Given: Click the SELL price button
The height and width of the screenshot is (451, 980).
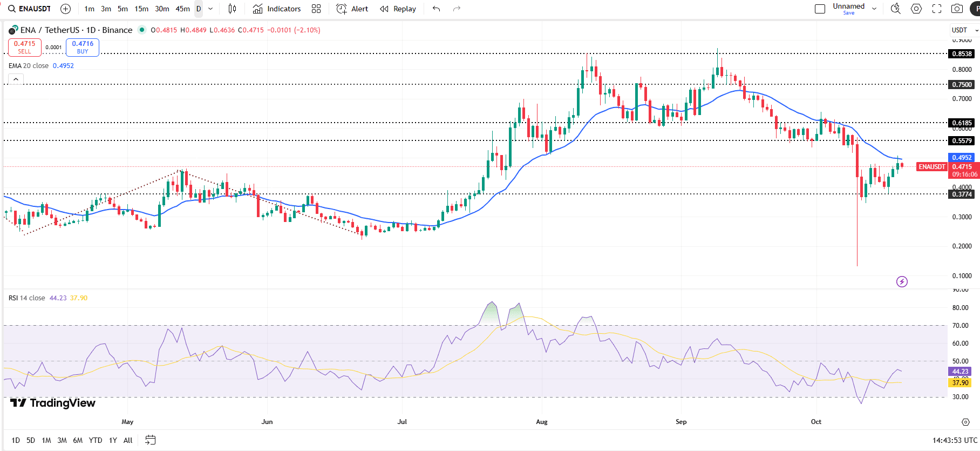Looking at the screenshot, I should click(25, 48).
